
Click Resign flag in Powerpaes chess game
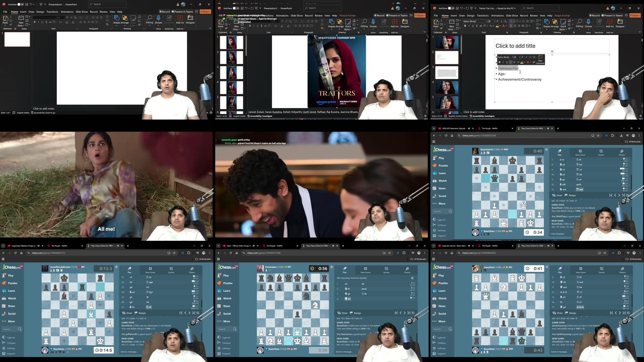pos(355,313)
